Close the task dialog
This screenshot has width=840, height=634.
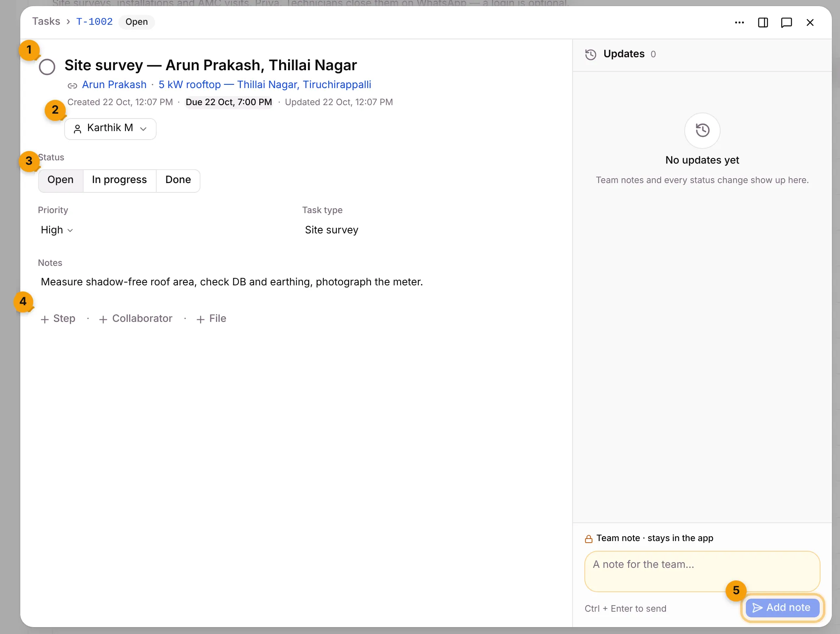(810, 22)
